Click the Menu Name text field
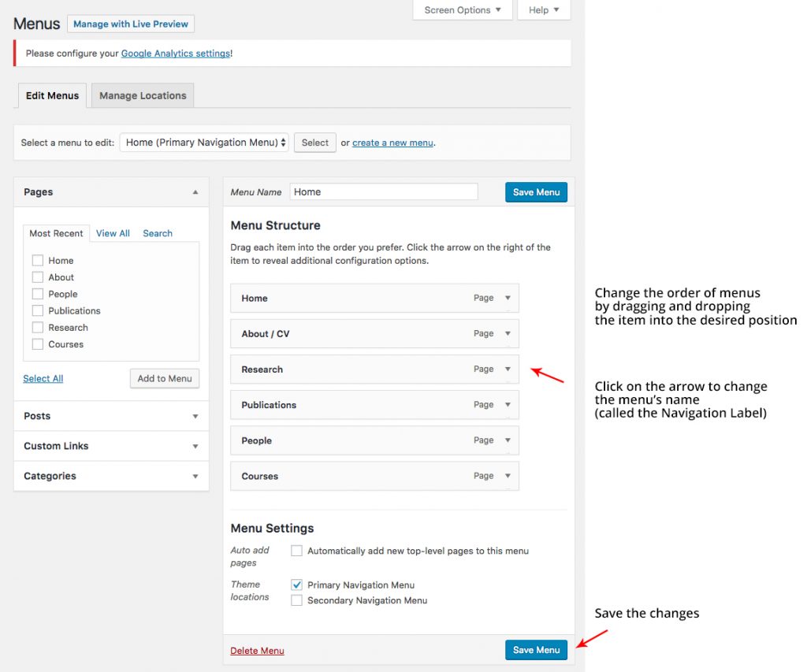Image resolution: width=807 pixels, height=672 pixels. (384, 191)
